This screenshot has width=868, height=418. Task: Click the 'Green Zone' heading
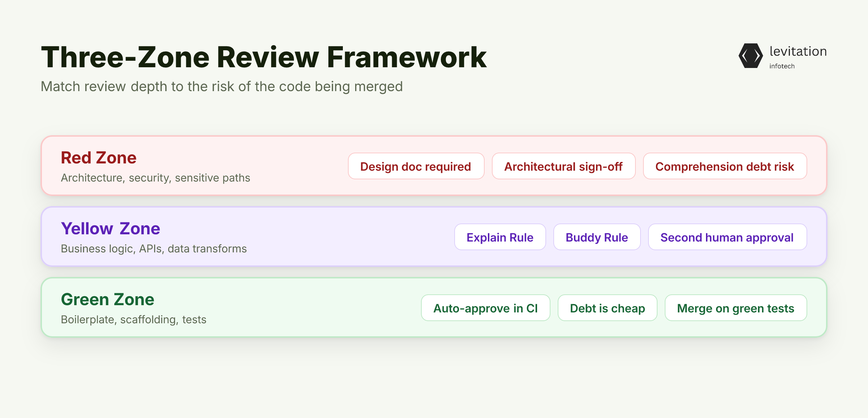(x=107, y=299)
